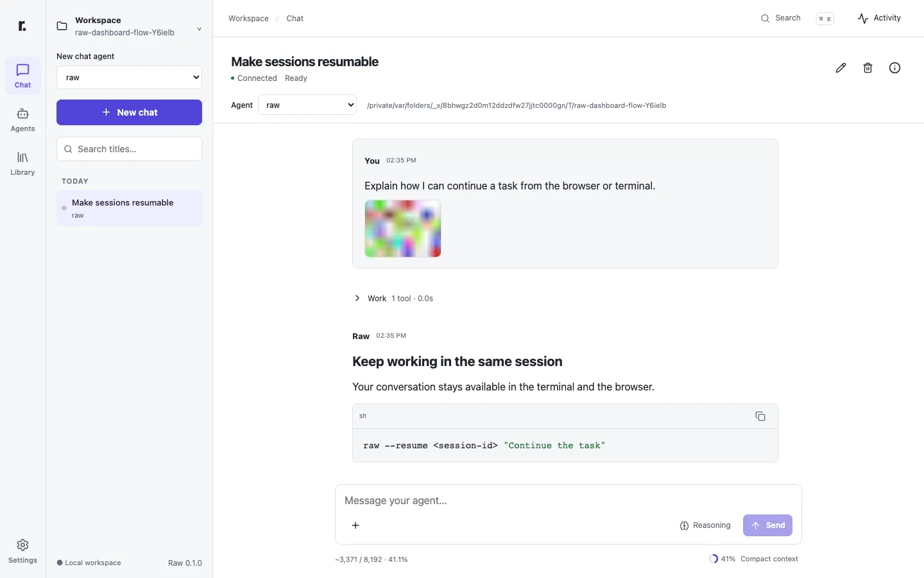This screenshot has width=924, height=578.
Task: Click the ⌘K shortcut badge
Action: point(825,19)
